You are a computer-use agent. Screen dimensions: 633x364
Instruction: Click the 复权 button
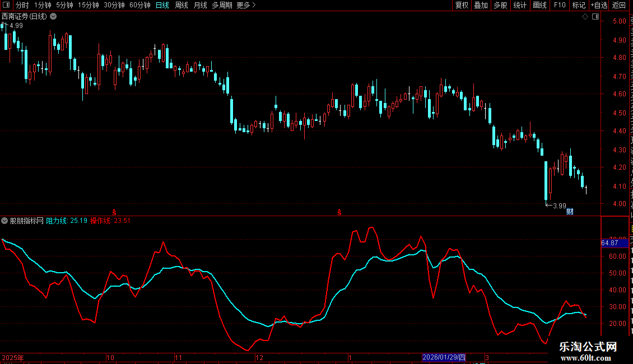click(x=462, y=5)
